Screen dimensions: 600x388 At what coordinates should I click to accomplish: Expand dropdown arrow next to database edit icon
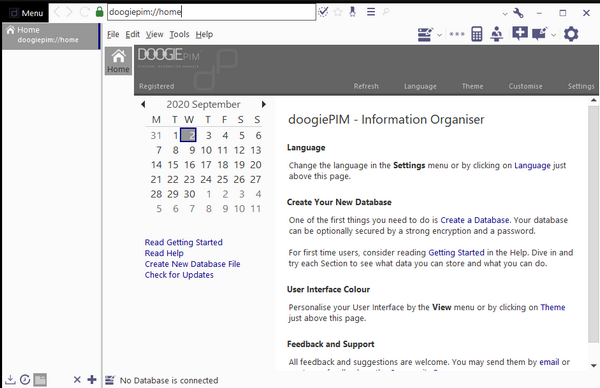pyautogui.click(x=440, y=35)
